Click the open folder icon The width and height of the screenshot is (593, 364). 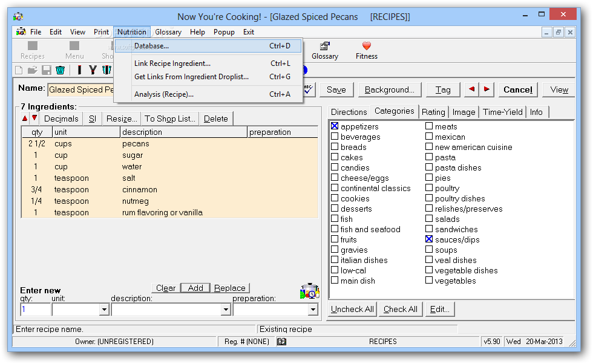[33, 70]
